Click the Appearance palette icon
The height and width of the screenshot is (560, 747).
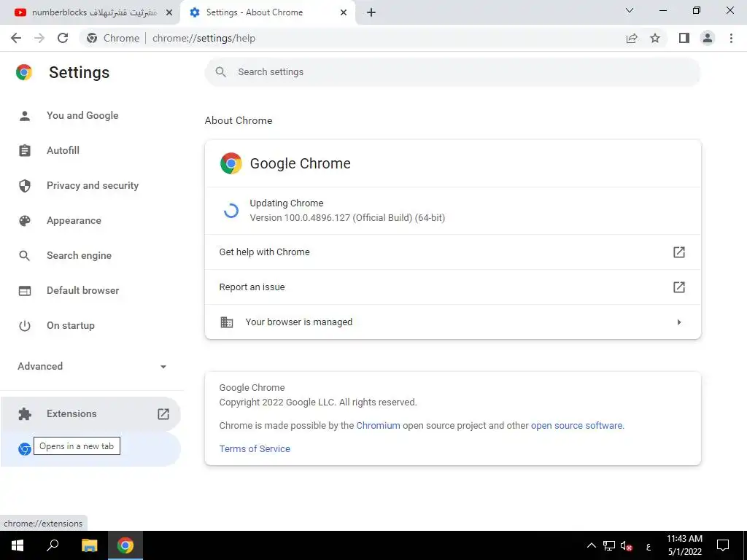[x=25, y=220]
